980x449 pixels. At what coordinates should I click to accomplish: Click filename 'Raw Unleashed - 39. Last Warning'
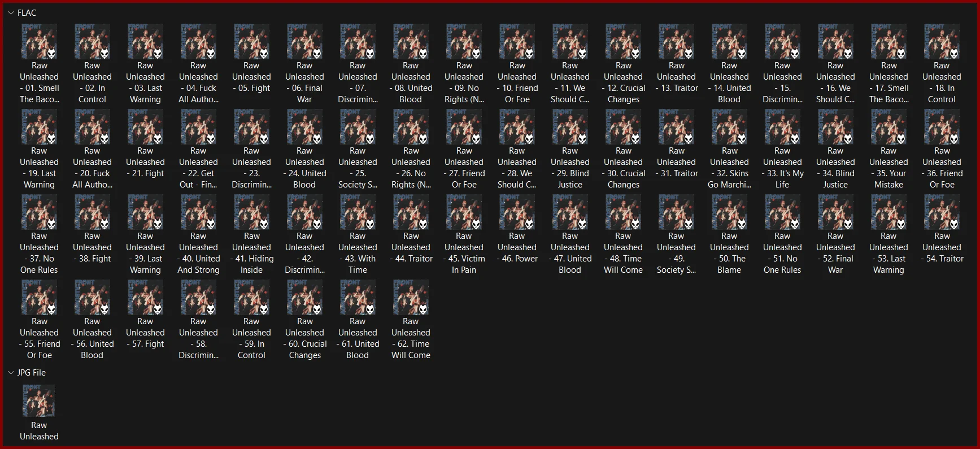pos(145,253)
